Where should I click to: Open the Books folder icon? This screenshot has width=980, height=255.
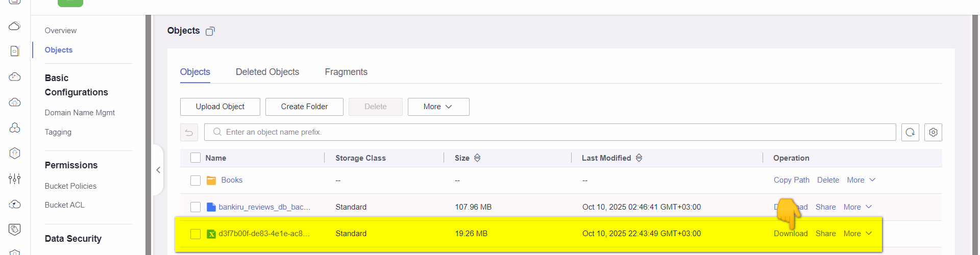(211, 181)
